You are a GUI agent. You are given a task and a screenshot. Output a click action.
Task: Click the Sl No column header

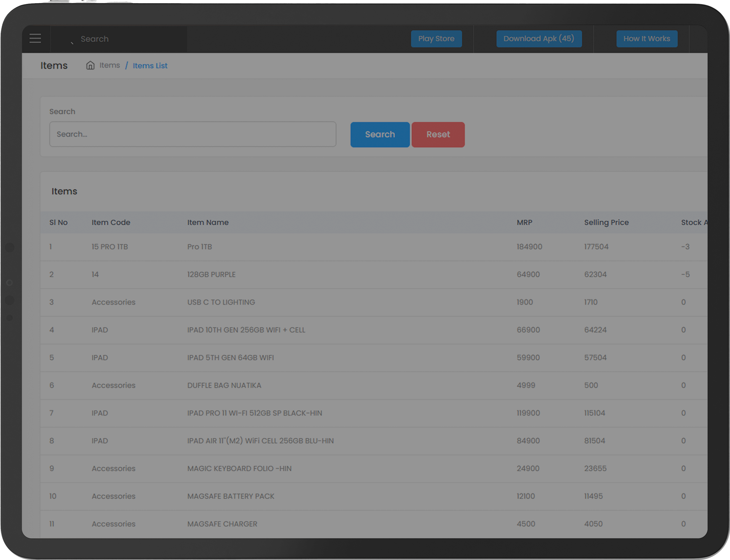pyautogui.click(x=58, y=222)
